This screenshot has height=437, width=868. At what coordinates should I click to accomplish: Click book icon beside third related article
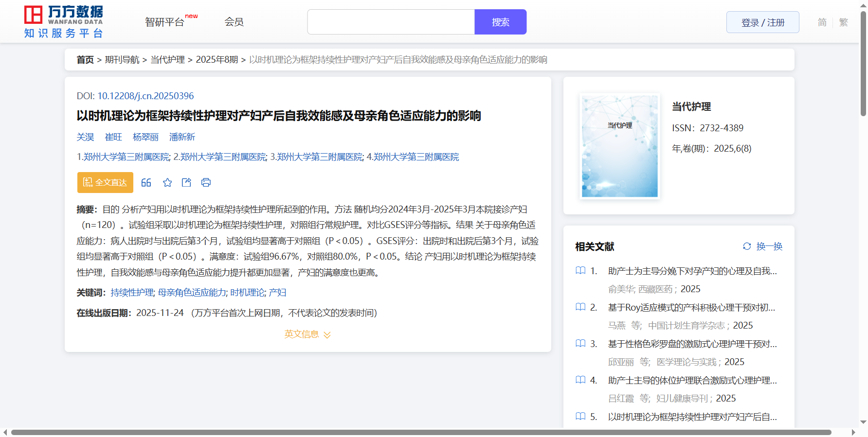[x=580, y=343]
